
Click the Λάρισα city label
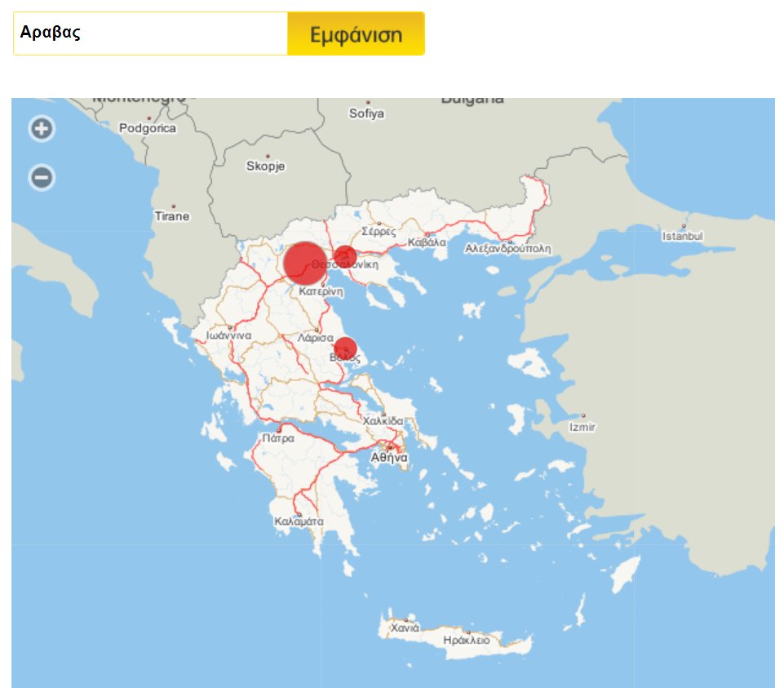(x=316, y=338)
